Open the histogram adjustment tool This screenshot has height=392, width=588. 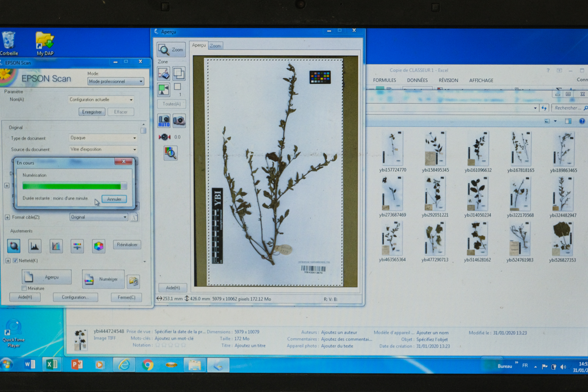[x=35, y=246]
